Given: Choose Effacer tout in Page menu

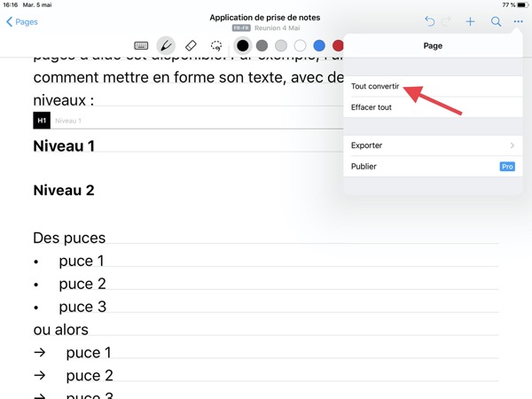Looking at the screenshot, I should (x=372, y=107).
